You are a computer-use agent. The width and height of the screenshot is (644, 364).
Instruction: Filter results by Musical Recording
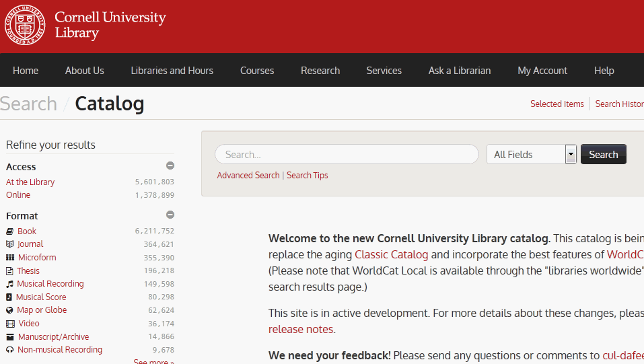pyautogui.click(x=50, y=284)
